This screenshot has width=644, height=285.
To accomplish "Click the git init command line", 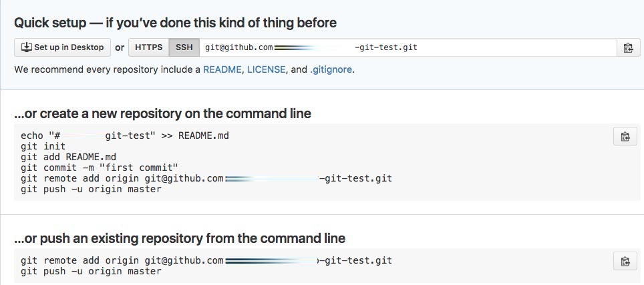I will click(x=43, y=146).
